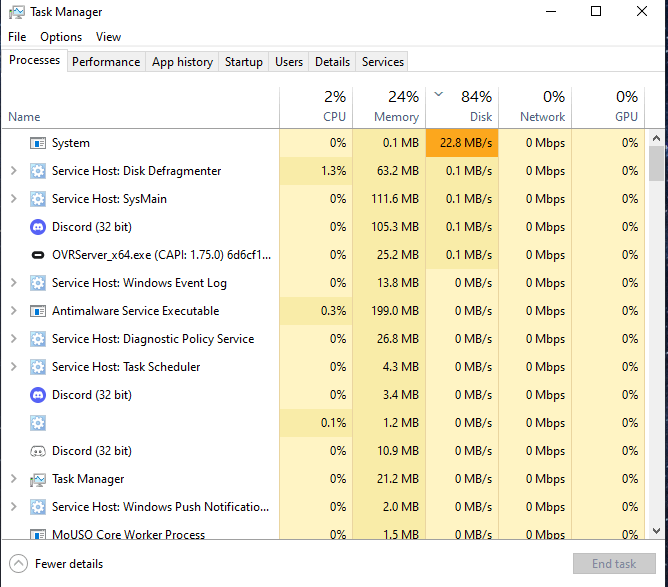668x587 pixels.
Task: Select the MoUSO Core Worker Process name
Action: pos(128,534)
